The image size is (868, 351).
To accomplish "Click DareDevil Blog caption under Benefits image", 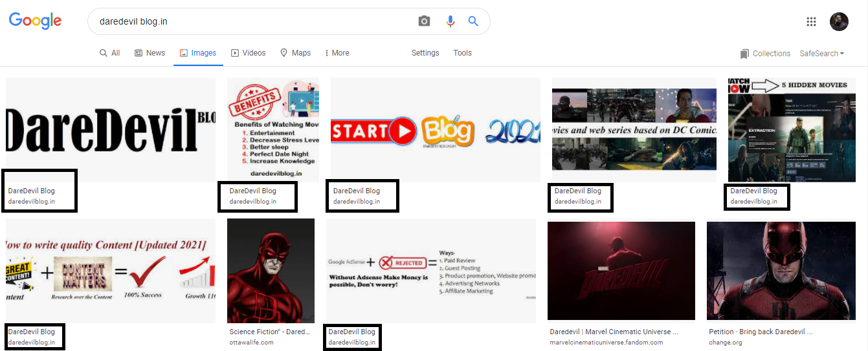I will point(252,191).
